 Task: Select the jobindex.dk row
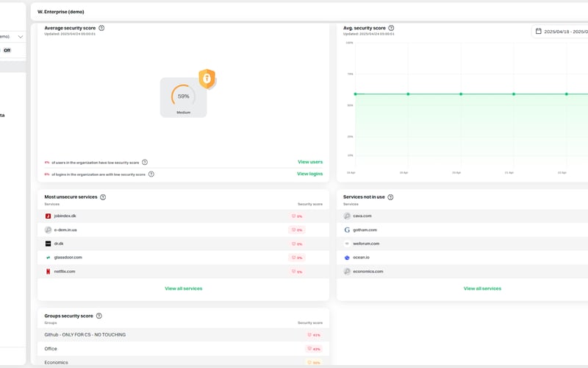pyautogui.click(x=183, y=216)
